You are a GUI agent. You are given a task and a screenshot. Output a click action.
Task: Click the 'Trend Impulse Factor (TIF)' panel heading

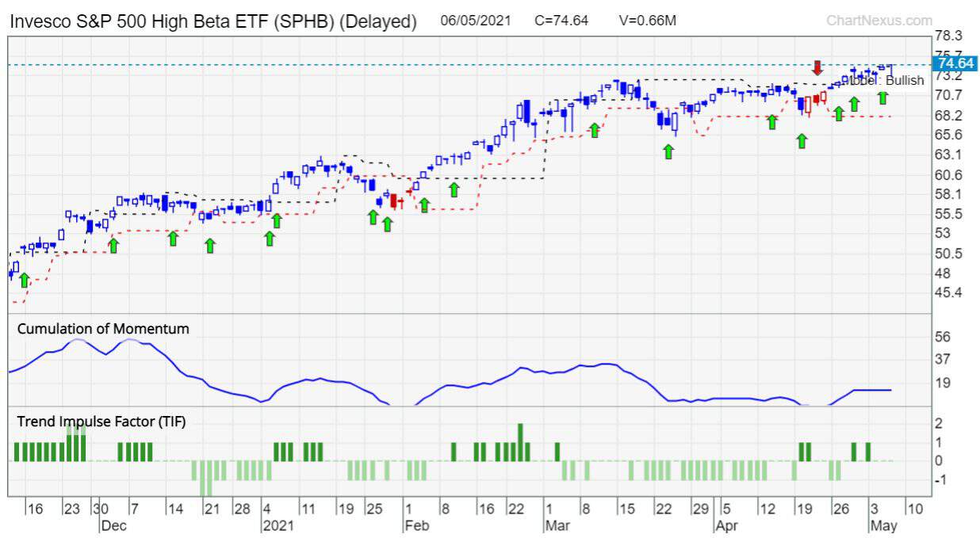(x=101, y=422)
